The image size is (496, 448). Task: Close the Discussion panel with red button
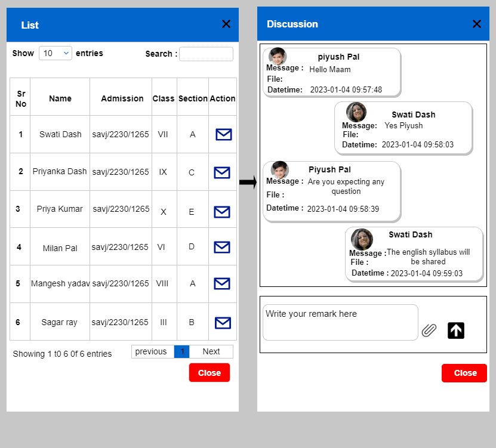(x=464, y=373)
